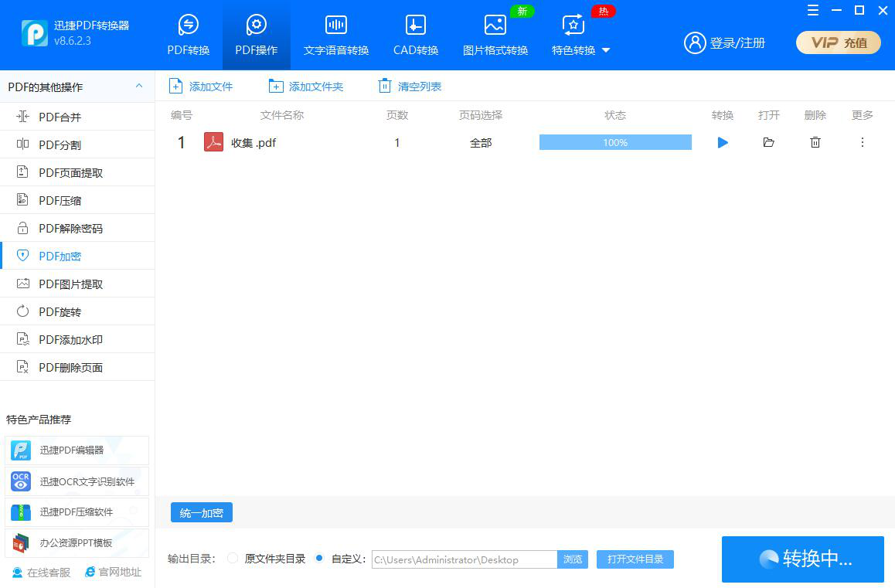Select PDF加密 in sidebar
Image resolution: width=895 pixels, height=588 pixels.
77,256
